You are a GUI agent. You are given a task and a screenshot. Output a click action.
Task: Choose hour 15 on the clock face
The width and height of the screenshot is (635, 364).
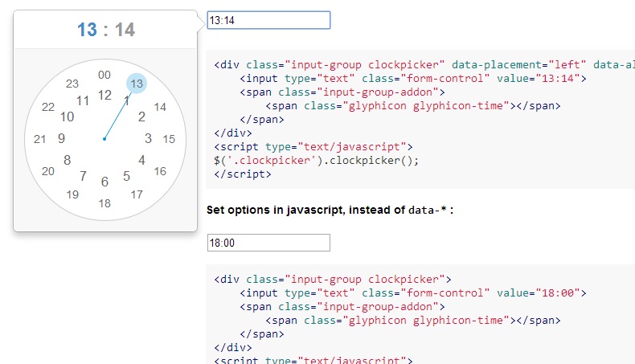click(169, 139)
